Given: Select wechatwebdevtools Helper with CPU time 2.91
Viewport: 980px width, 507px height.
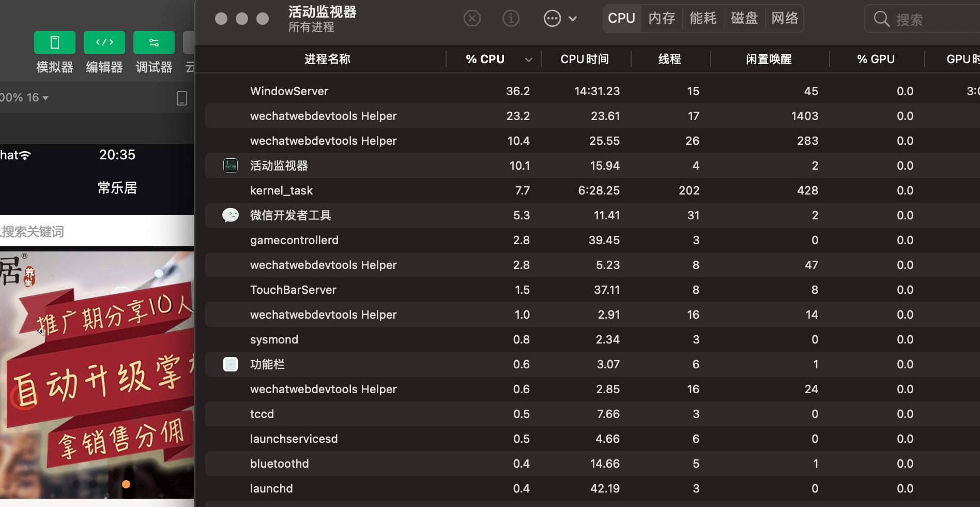Looking at the screenshot, I should coord(592,315).
